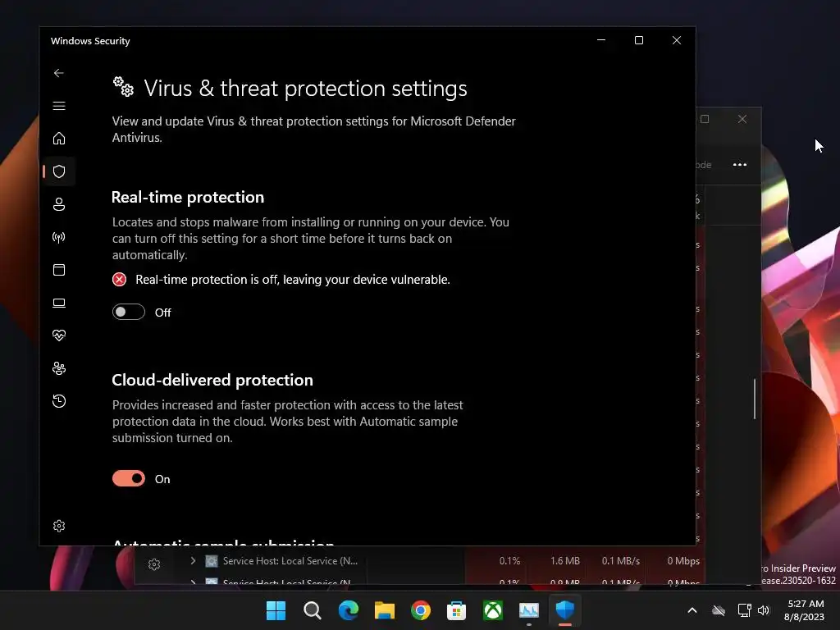Open Microsoft Store from taskbar
This screenshot has width=840, height=630.
(456, 610)
